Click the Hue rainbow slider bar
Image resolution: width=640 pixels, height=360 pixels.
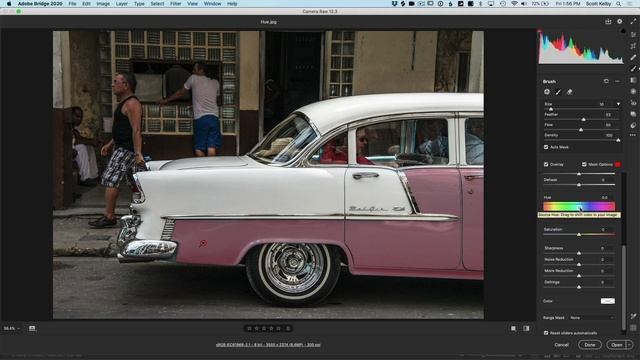coord(579,206)
